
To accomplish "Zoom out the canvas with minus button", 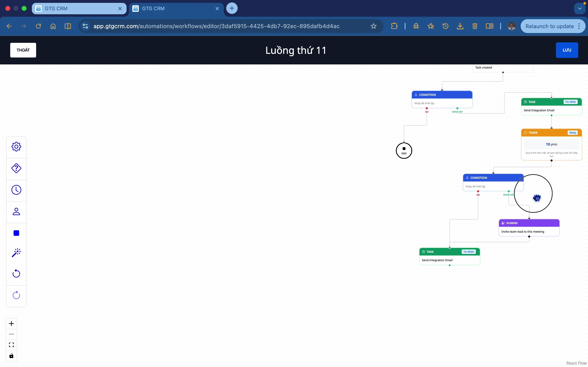I will [x=11, y=334].
